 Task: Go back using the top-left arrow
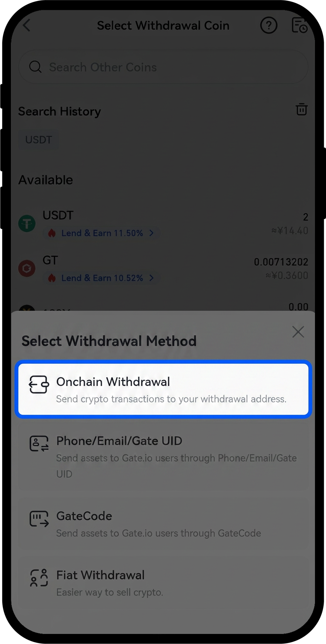[26, 25]
